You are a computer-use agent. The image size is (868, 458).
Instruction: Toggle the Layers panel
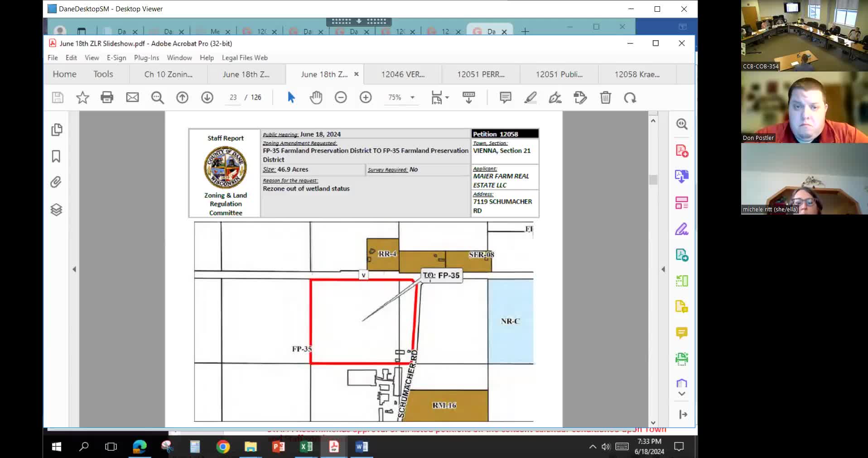[x=56, y=210]
